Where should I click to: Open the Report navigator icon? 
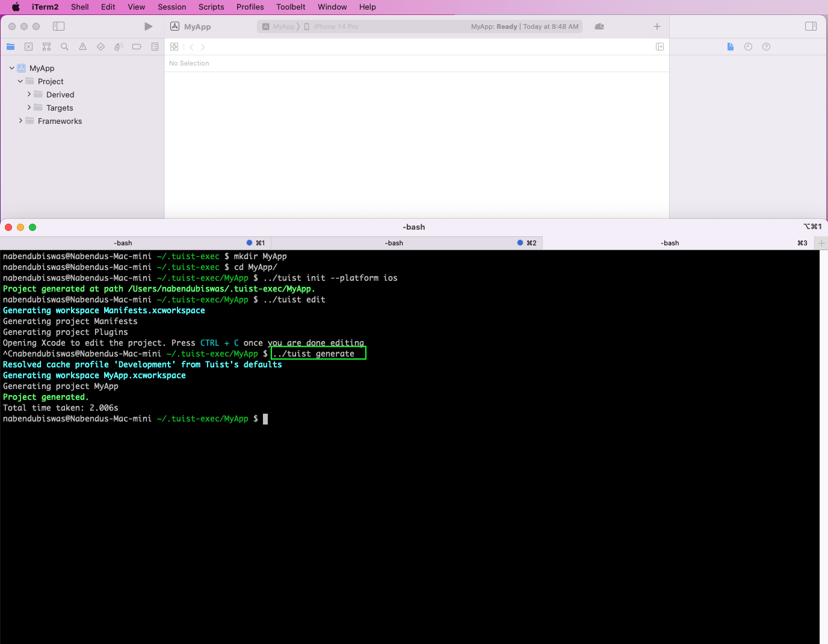click(x=155, y=47)
